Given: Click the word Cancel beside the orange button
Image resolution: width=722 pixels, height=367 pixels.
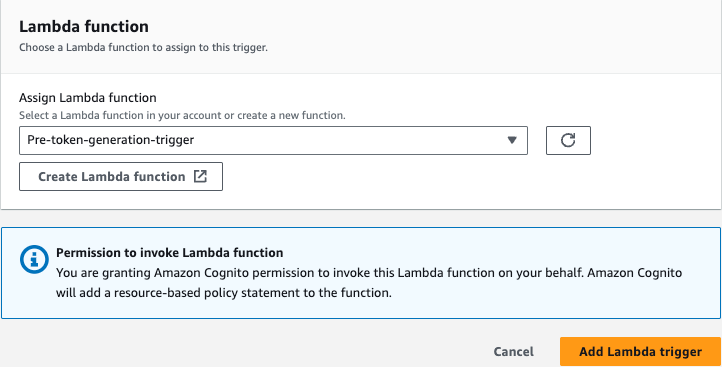Looking at the screenshot, I should coord(513,352).
